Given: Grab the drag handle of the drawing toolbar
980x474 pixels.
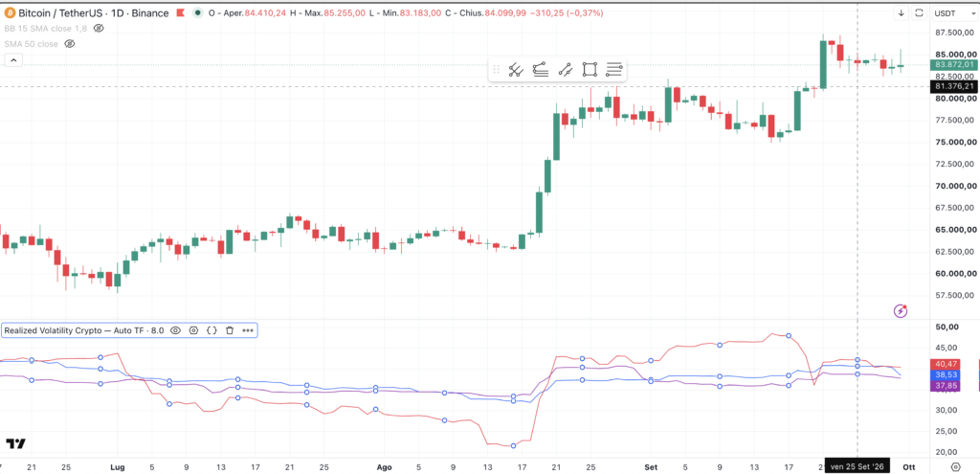Looking at the screenshot, I should click(497, 69).
